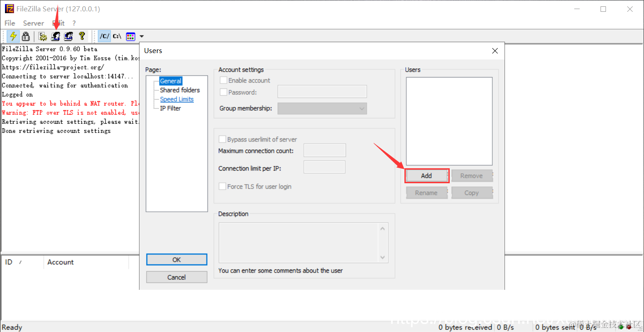644x332 pixels.
Task: Click the colored grid sort order icon
Action: point(130,36)
